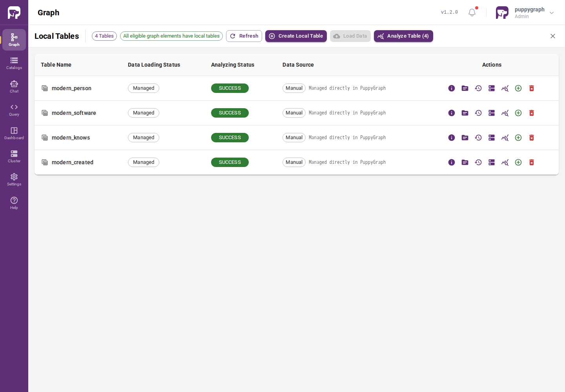Analyze the modern_person table

[505, 88]
